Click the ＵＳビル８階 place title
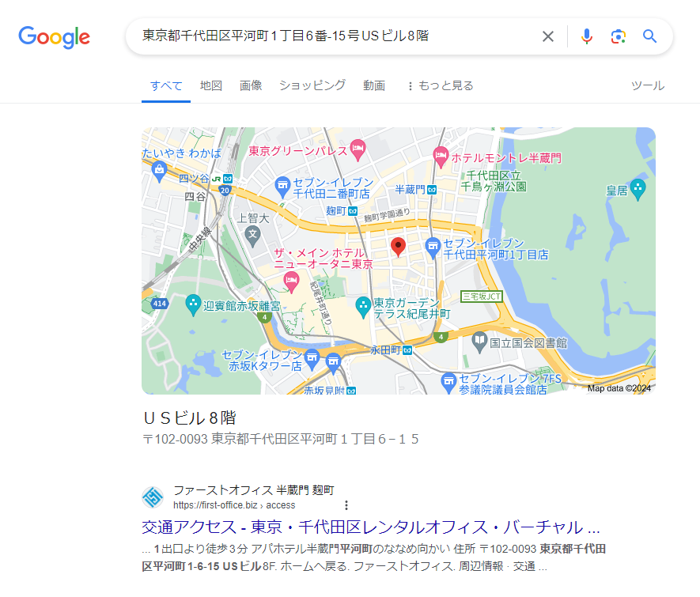Viewport: 700px width, 597px height. coord(190,418)
